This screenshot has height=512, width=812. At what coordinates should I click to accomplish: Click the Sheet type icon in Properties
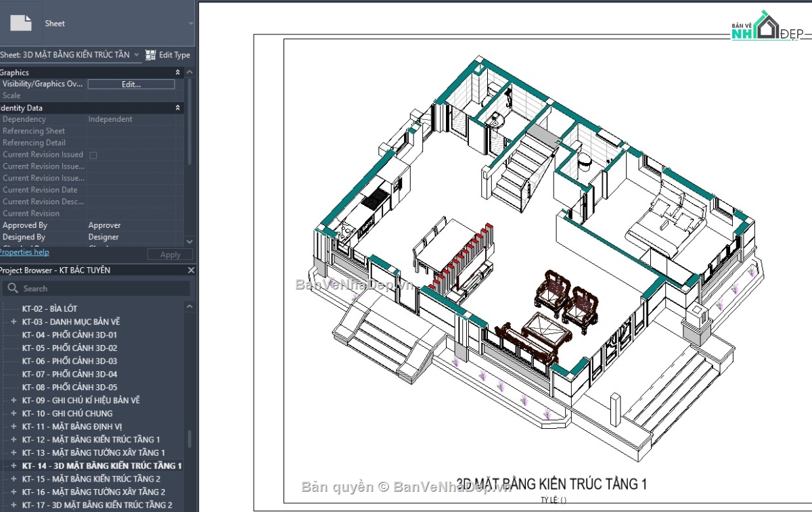(x=20, y=23)
